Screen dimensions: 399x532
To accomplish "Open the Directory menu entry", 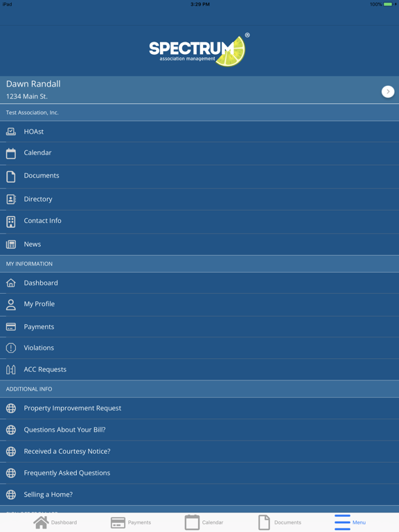I will pos(199,199).
